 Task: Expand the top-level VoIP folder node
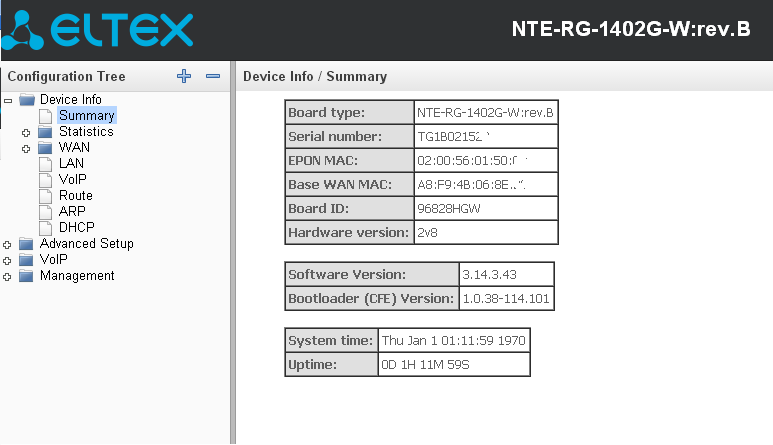coord(7,260)
